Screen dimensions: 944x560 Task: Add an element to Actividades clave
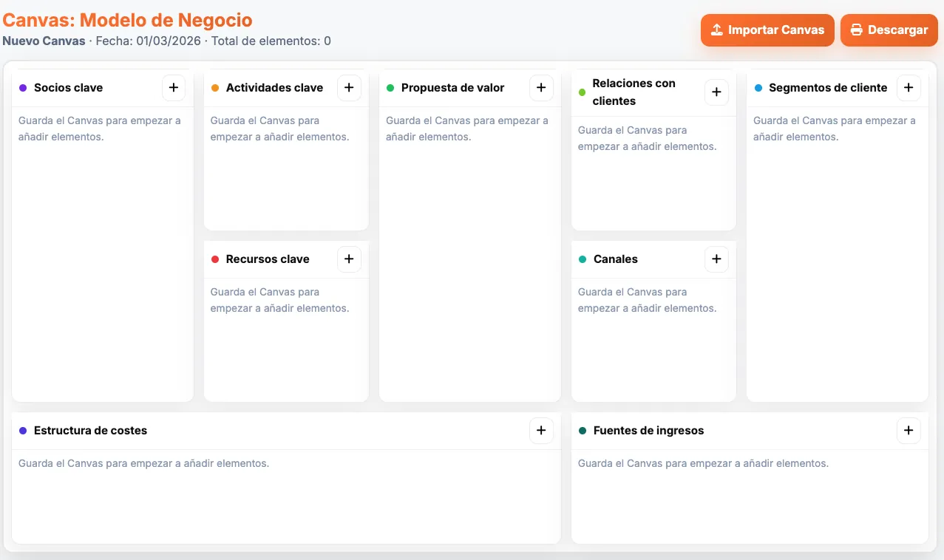pos(349,87)
